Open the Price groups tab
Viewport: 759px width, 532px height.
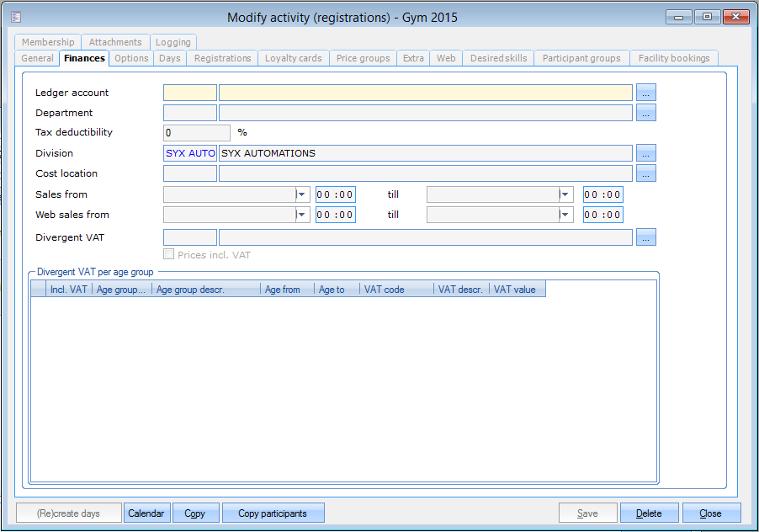coord(363,58)
